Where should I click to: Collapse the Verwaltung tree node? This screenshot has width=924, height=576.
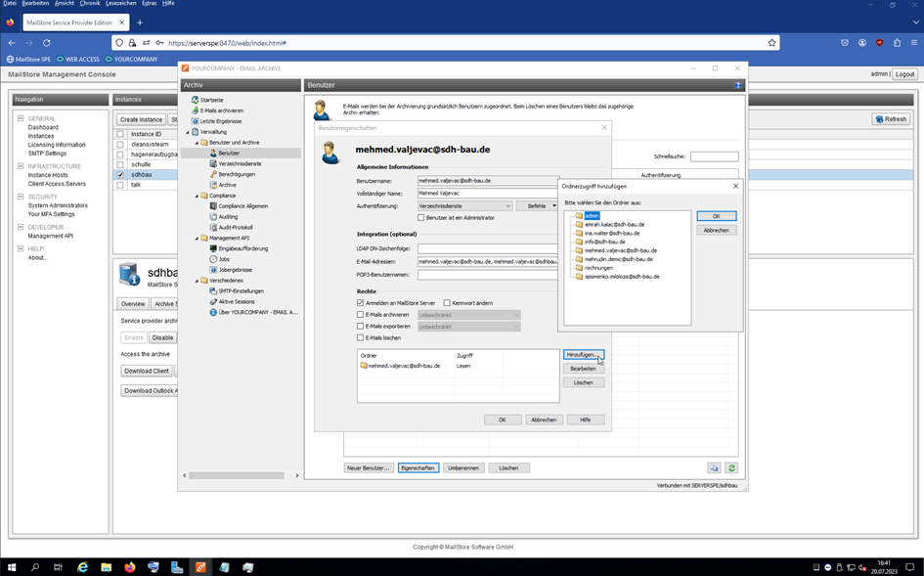click(x=188, y=132)
